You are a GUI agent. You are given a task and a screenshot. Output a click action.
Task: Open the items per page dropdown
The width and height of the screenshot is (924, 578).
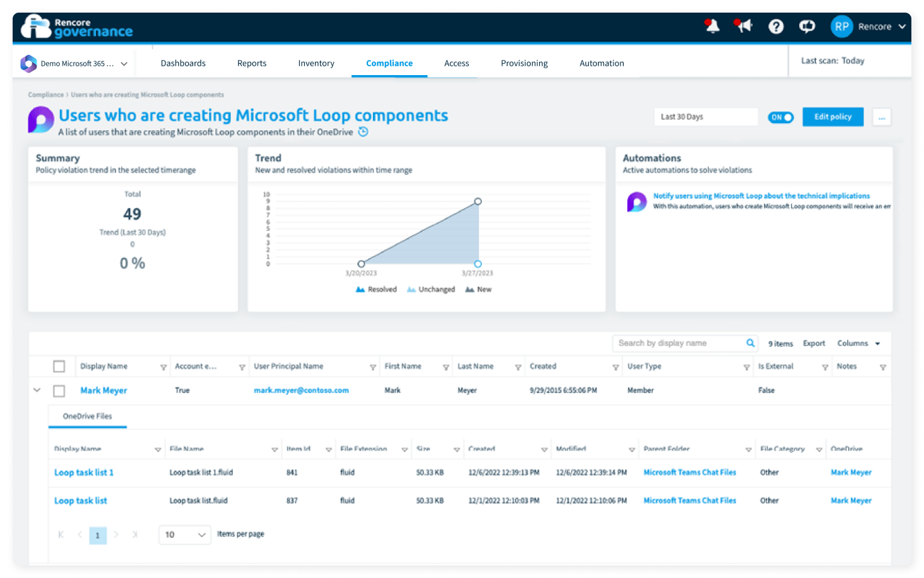184,534
